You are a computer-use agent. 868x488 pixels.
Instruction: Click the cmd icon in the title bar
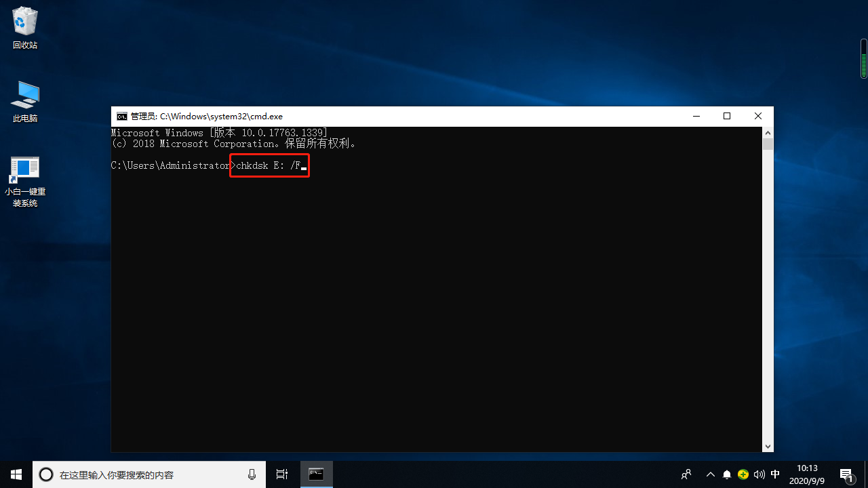click(121, 117)
